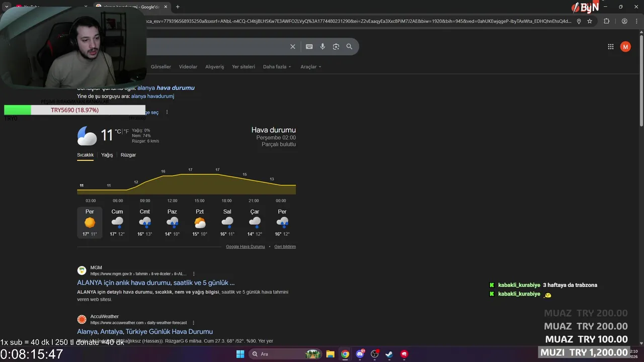Select the Paz forecast day
Viewport: 644px width, 362px height.
point(172,222)
